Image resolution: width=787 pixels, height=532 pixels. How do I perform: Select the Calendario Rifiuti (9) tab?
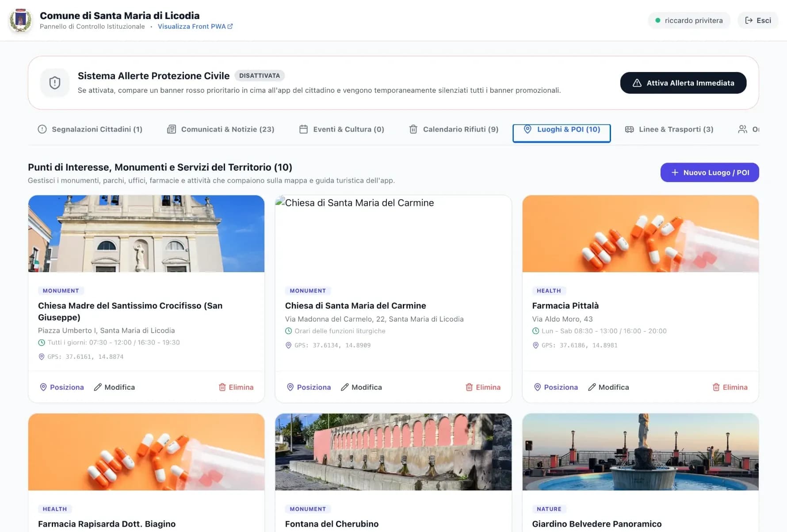coord(454,129)
